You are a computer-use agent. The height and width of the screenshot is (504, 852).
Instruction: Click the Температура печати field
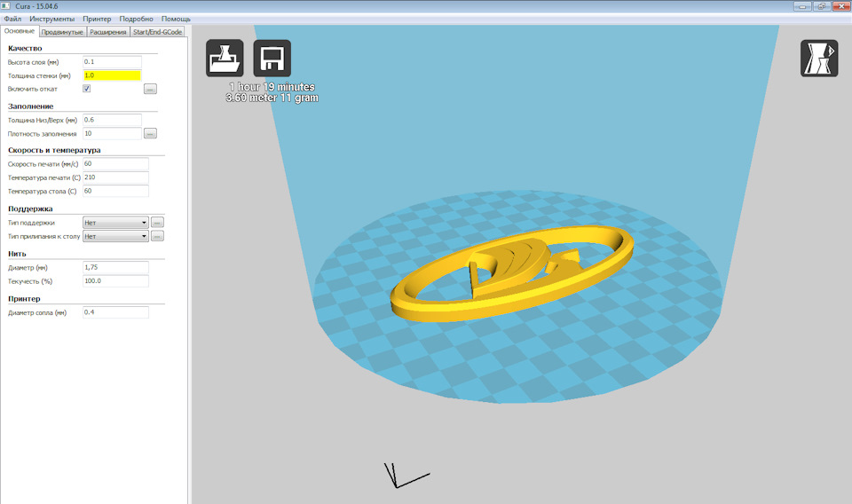[115, 177]
